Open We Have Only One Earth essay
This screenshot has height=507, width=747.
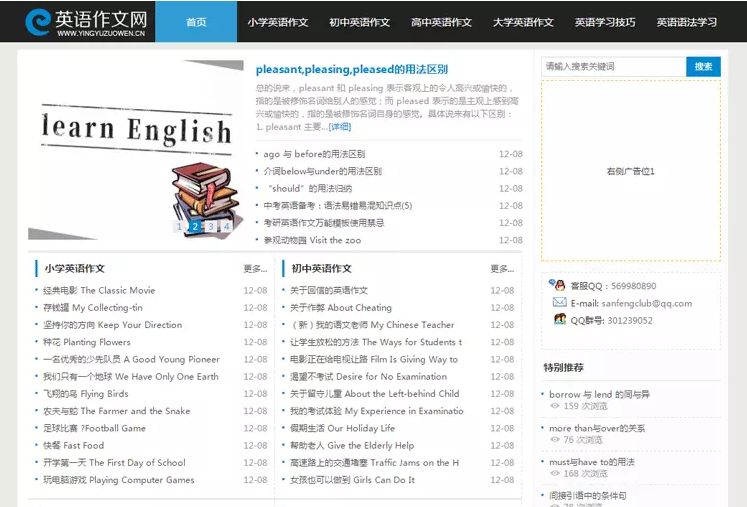coord(131,376)
